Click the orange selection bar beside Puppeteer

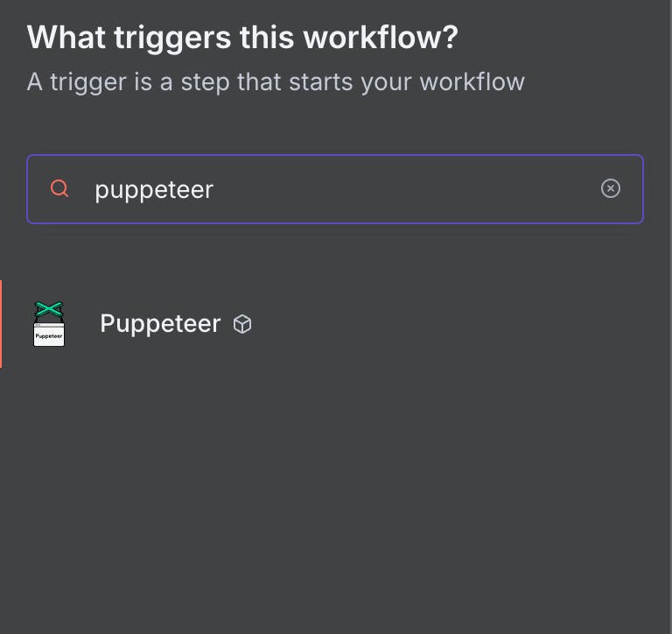tap(1, 324)
